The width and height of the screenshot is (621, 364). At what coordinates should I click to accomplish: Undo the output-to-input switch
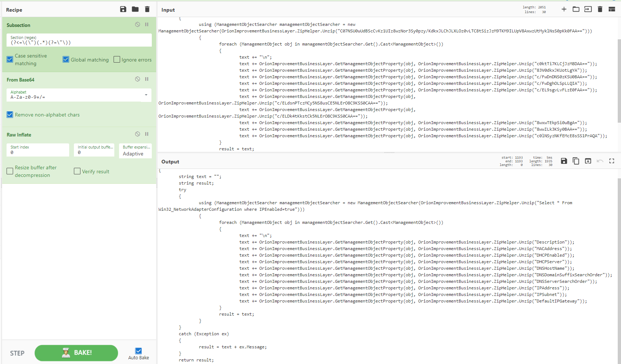pos(600,161)
